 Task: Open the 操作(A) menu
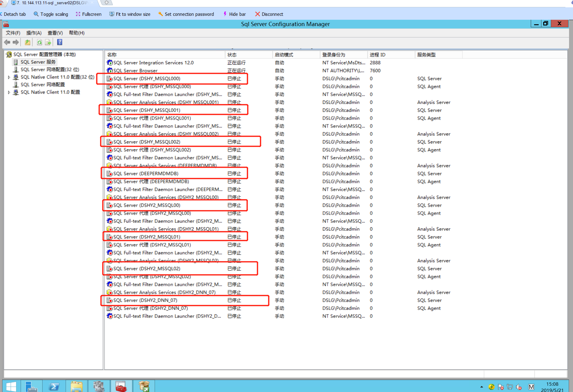tap(34, 33)
